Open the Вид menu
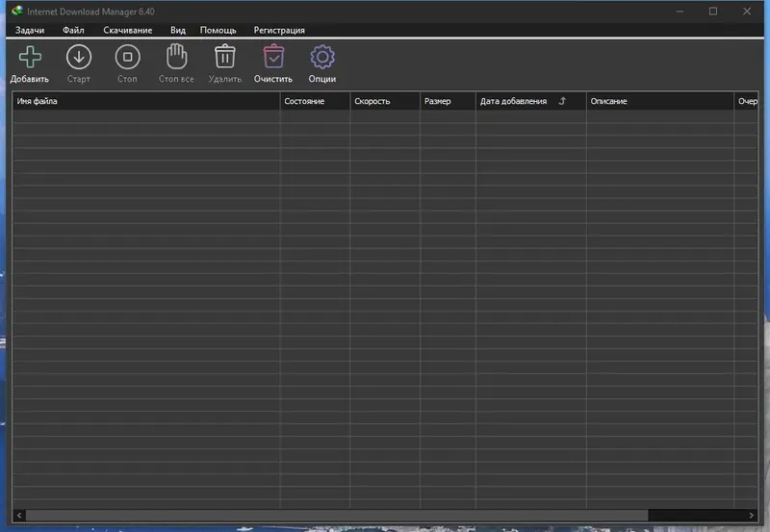This screenshot has height=532, width=770. coord(178,30)
